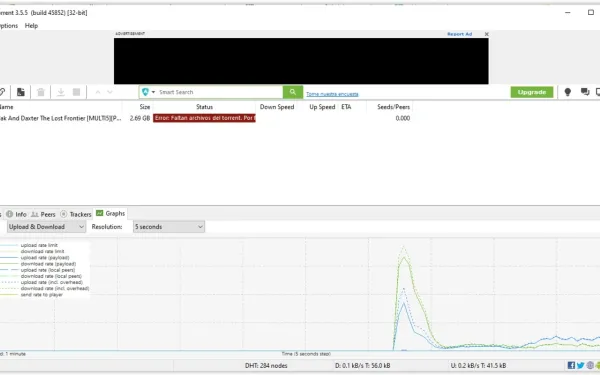This screenshot has height=375, width=600.
Task: Sort by the ETA column header
Action: click(346, 107)
